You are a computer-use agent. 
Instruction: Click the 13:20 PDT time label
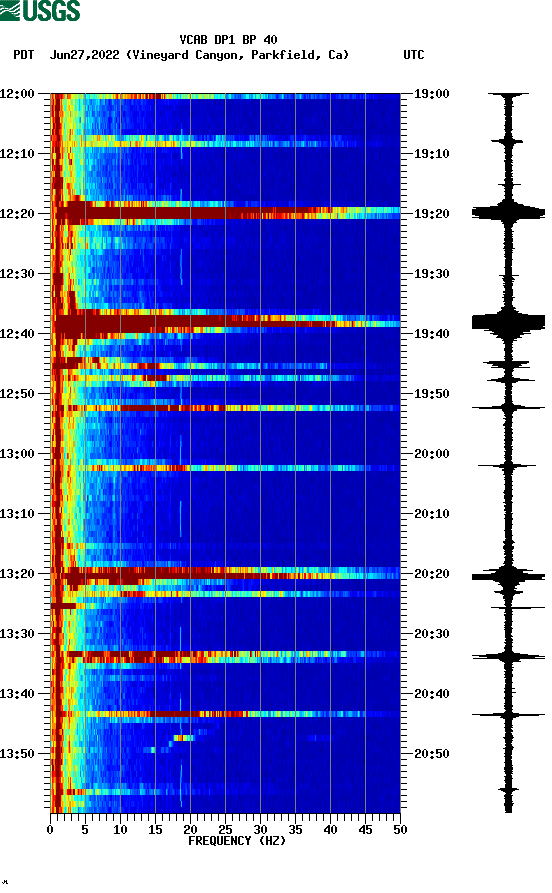(x=17, y=574)
